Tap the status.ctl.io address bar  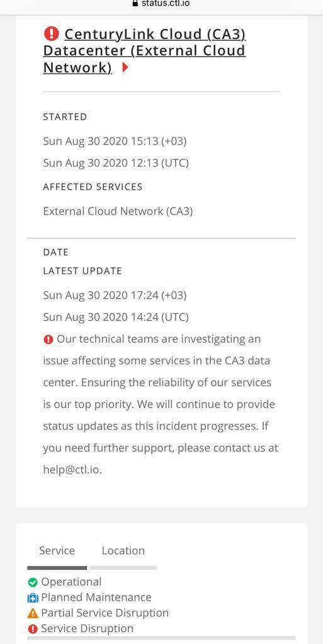coord(161,4)
